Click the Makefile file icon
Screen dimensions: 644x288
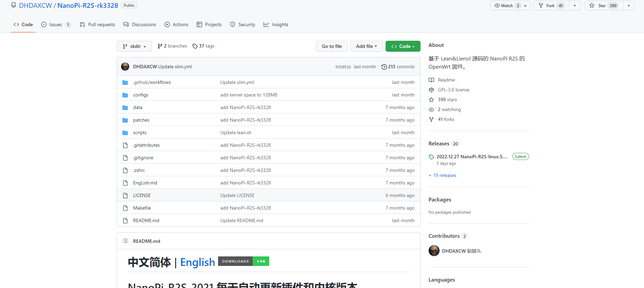point(125,208)
